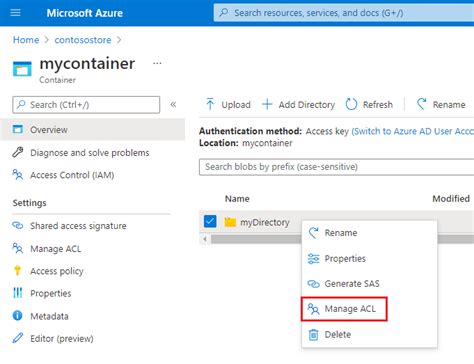474x364 pixels.
Task: Collapse the sidebar with the double chevron
Action: pyautogui.click(x=173, y=104)
